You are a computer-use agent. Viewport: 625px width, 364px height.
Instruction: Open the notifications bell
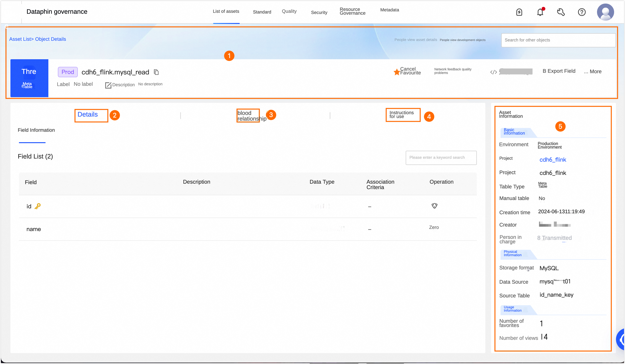540,12
